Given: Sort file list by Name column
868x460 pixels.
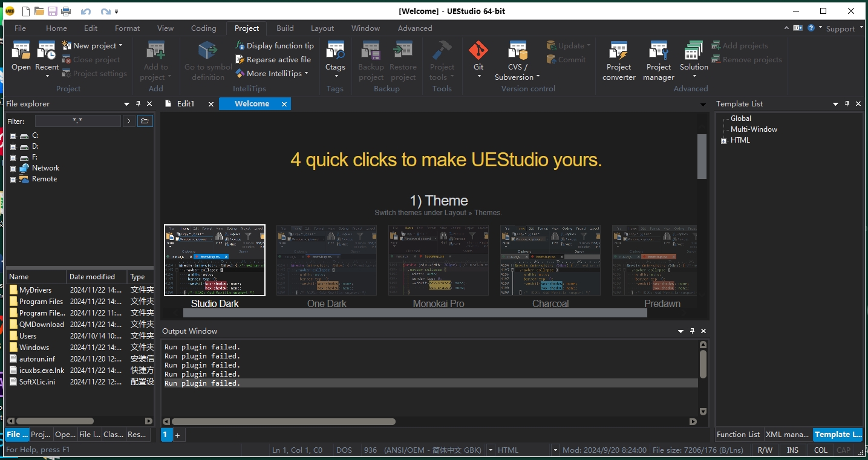Looking at the screenshot, I should tap(36, 277).
